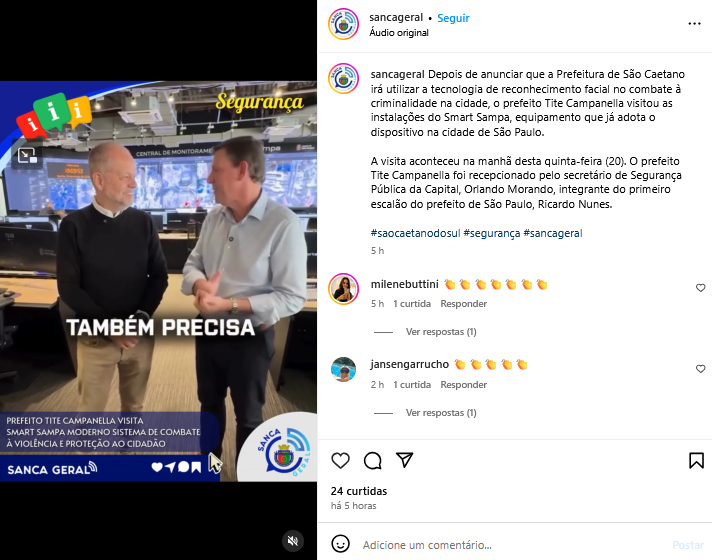Expand replies under jansengarrucho's comment
Viewport: 712px width, 560px height.
point(441,413)
